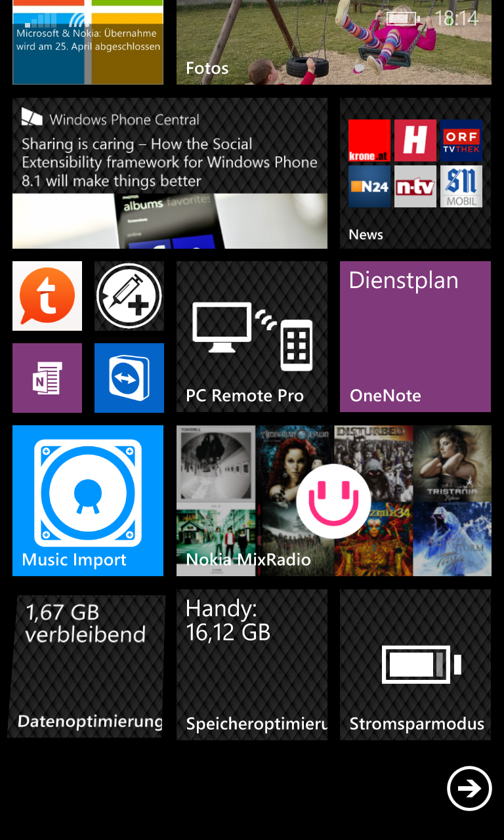This screenshot has height=840, width=504.
Task: Open the ORF TVthek icon
Action: coord(461,140)
